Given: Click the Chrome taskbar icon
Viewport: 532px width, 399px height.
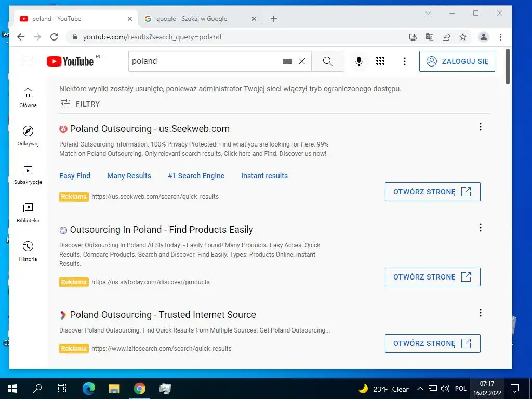Looking at the screenshot, I should click(139, 389).
